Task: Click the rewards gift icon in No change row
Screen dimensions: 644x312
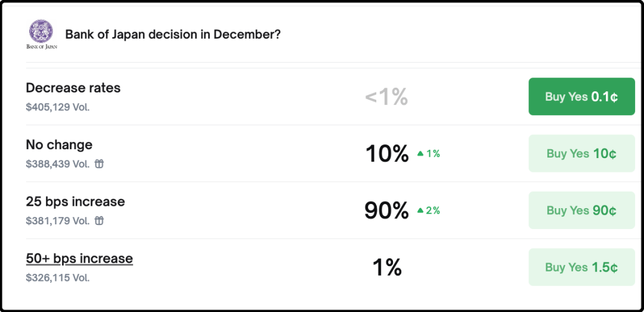Action: (x=100, y=164)
